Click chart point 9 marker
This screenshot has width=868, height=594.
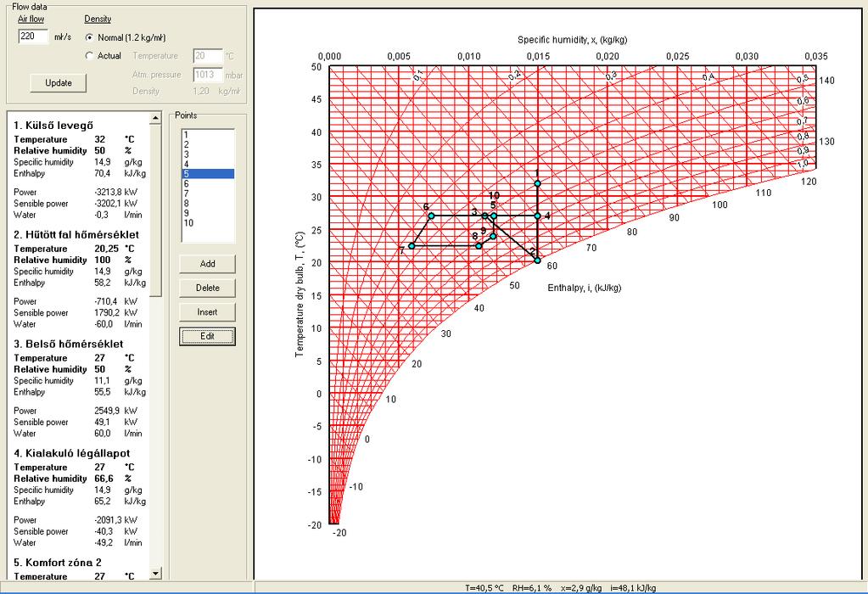coord(493,237)
